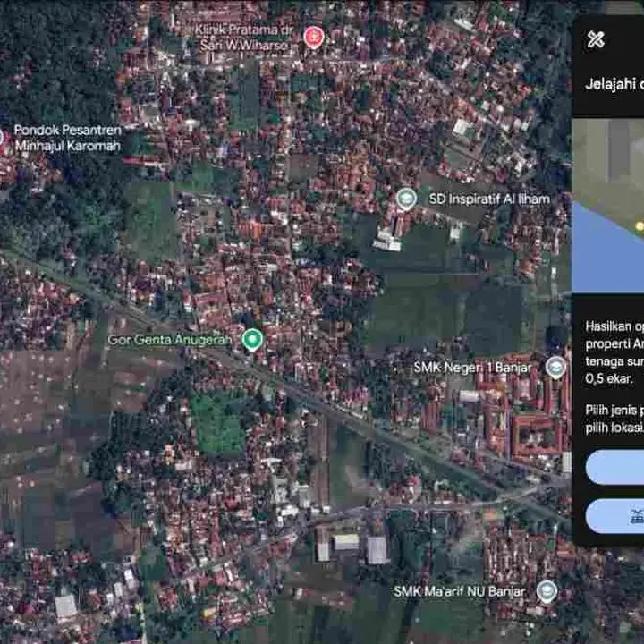
Task: Select the SMK Ma'arif NU Banjar school pin
Action: coord(547,591)
